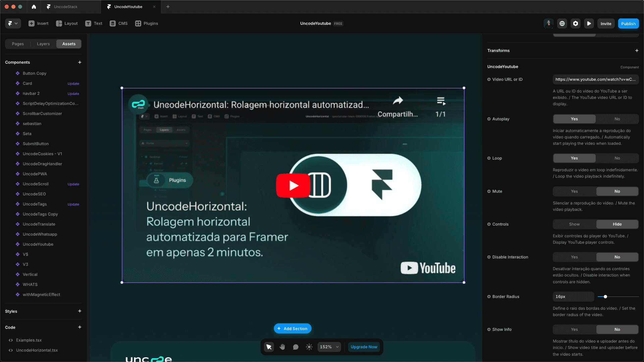The image size is (644, 362).
Task: Add a new component with the plus icon
Action: click(80, 62)
